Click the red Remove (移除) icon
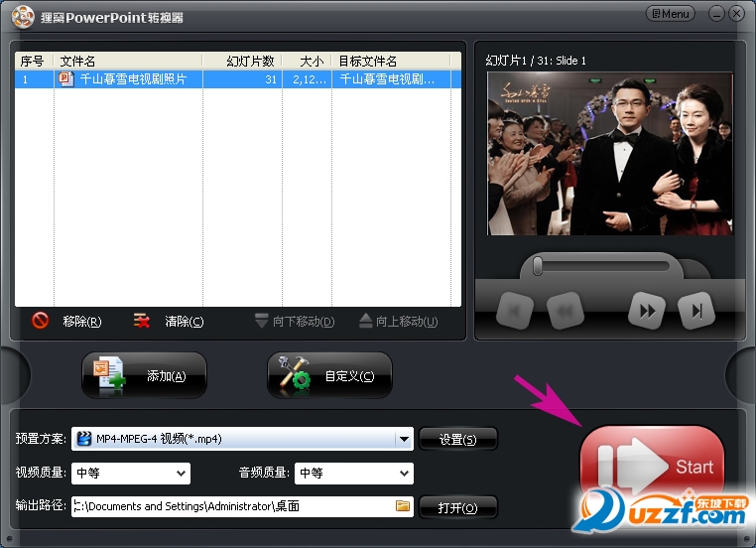The image size is (756, 548). click(40, 321)
